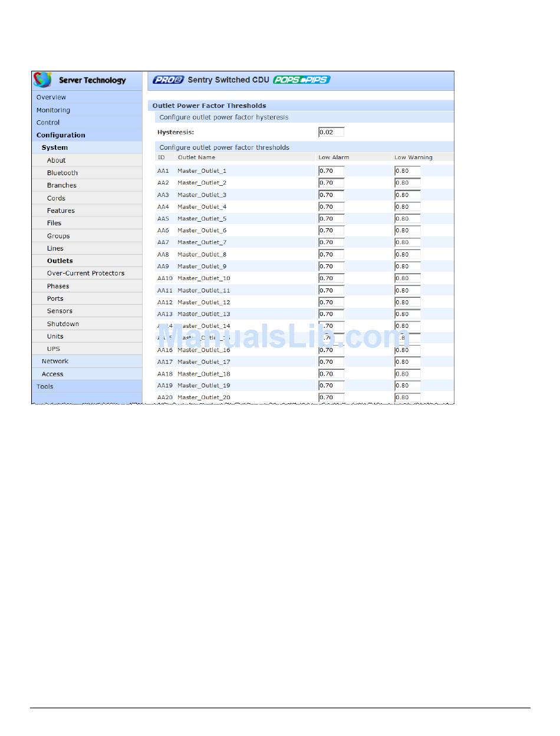Click the Server Technology logo icon
Screen dimensions: 560x736
(42, 80)
